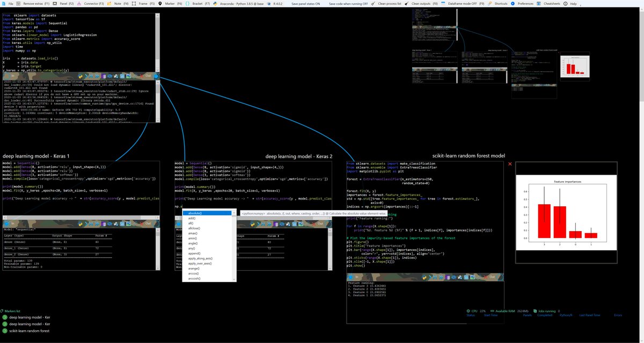This screenshot has height=343, width=644.
Task: Click Panels column header
Action: tap(527, 316)
